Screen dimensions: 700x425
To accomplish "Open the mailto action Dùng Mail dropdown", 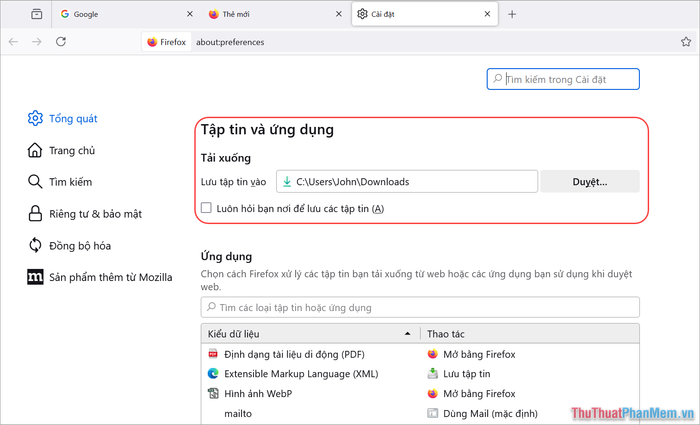I will 530,413.
